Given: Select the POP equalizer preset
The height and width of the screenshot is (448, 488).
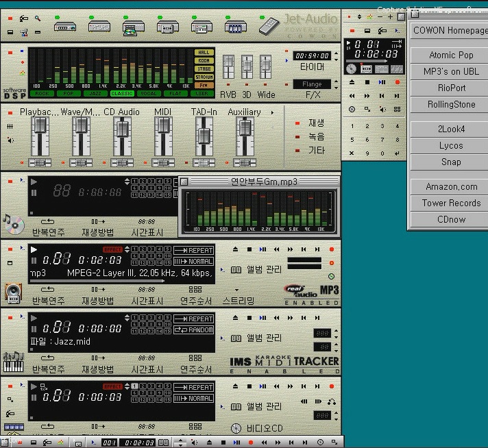Looking at the screenshot, I should pyautogui.click(x=69, y=93).
